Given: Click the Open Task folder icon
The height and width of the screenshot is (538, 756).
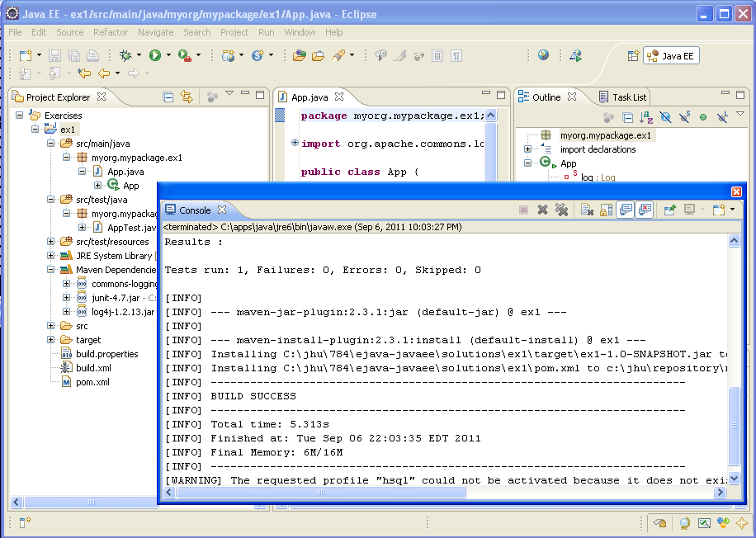Looking at the screenshot, I should click(x=319, y=56).
